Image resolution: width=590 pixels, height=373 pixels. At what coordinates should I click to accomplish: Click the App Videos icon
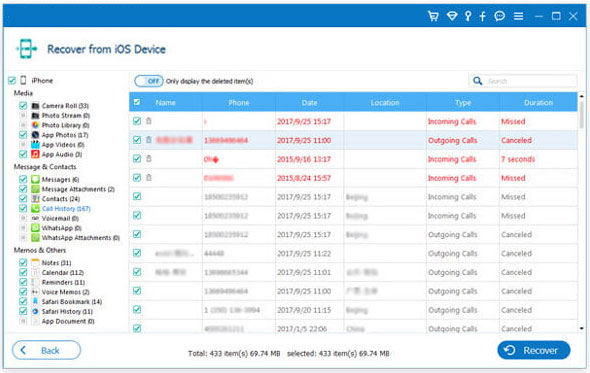(x=35, y=145)
